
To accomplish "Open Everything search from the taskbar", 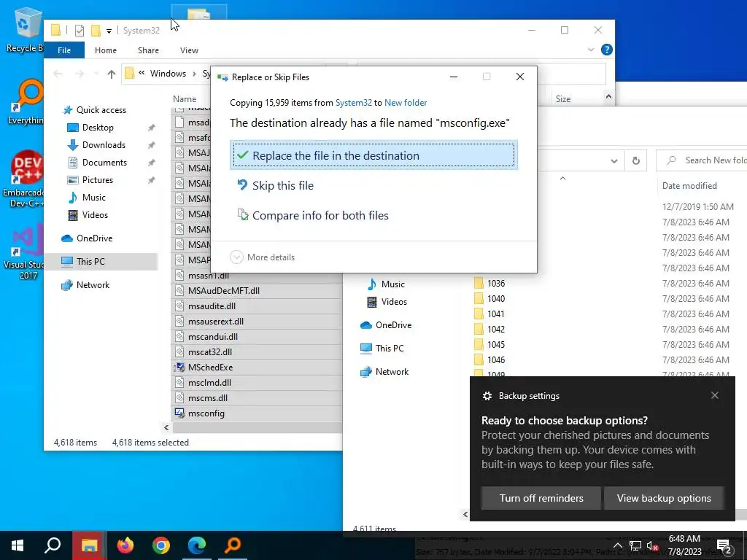I will click(233, 545).
